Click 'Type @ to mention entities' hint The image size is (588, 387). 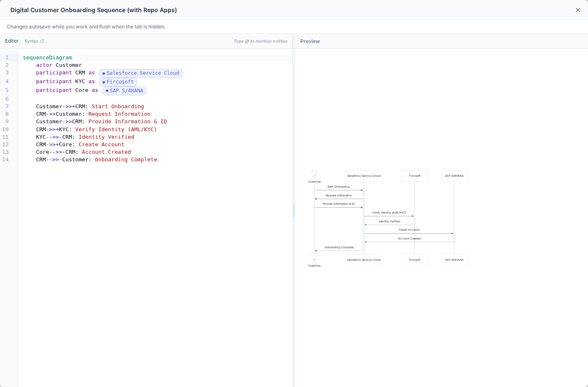(261, 41)
